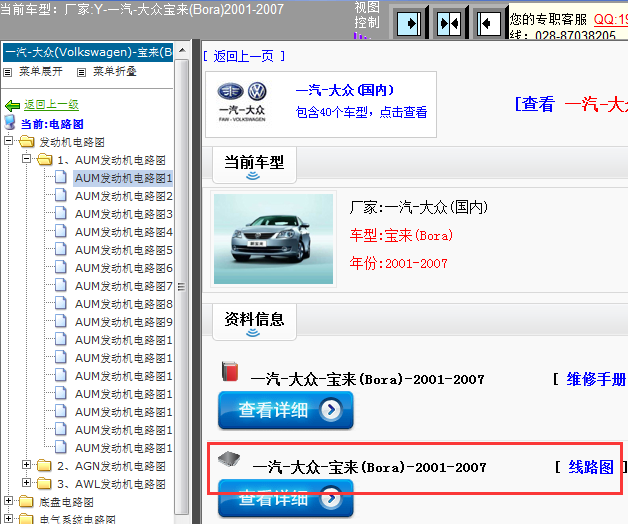The image size is (628, 524).
Task: Open the 线路图 link
Action: click(591, 467)
